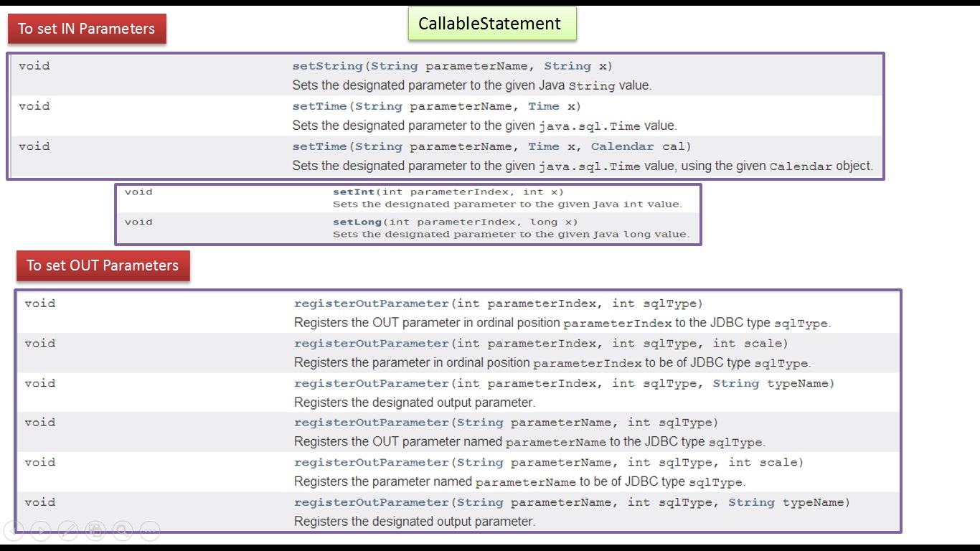Show all slides grid view icon
This screenshot has height=551, width=980.
tap(95, 531)
